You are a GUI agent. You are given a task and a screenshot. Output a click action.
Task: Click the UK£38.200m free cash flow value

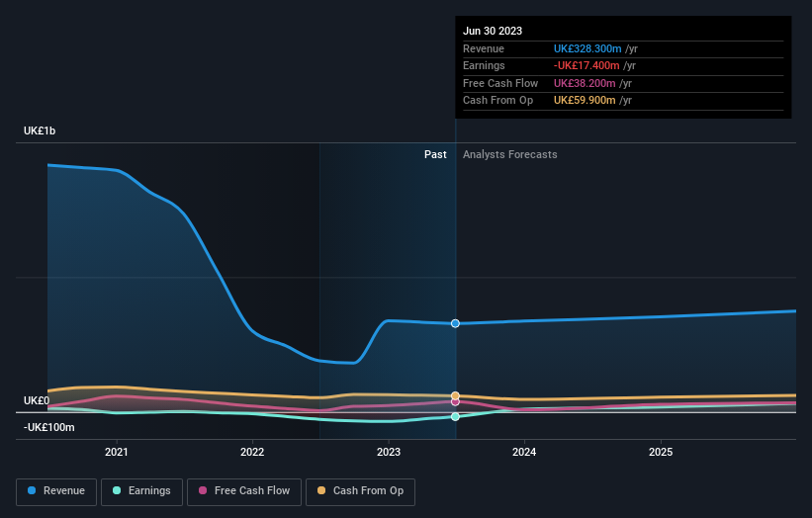[x=585, y=83]
